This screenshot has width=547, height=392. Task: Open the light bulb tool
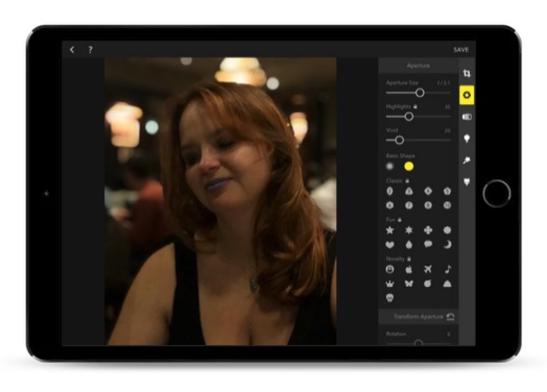(467, 139)
